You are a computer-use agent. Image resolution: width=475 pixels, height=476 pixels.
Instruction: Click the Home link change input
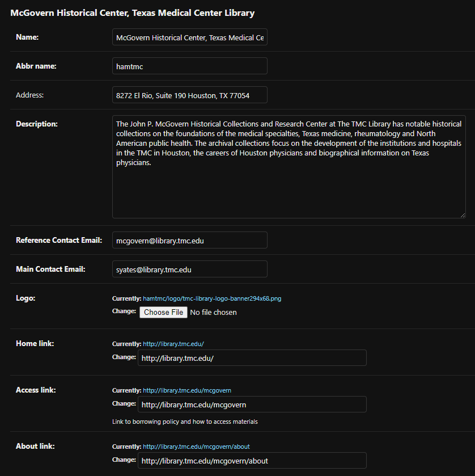pos(252,358)
